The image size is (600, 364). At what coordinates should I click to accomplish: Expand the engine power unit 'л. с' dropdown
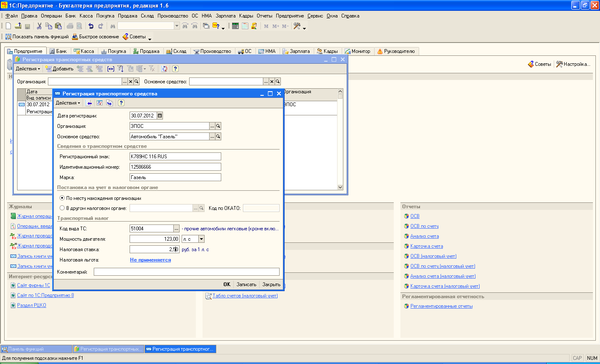tap(202, 239)
